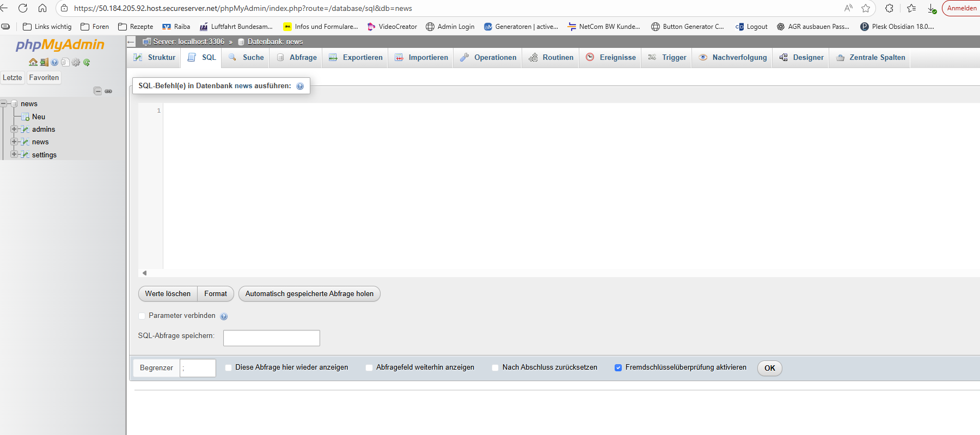Click the 'Werte löschen' button
Image resolution: width=980 pixels, height=435 pixels.
point(168,294)
